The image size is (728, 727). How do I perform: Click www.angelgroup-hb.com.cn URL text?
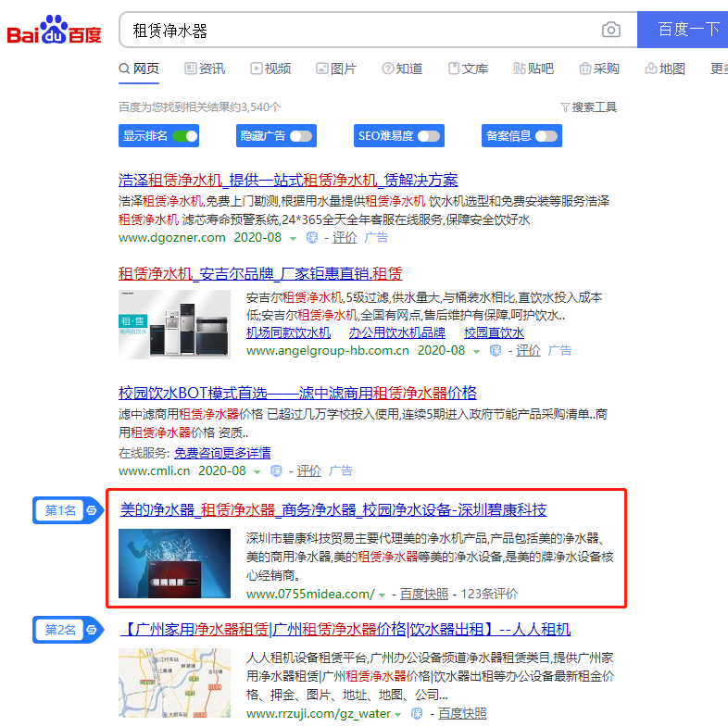point(327,350)
